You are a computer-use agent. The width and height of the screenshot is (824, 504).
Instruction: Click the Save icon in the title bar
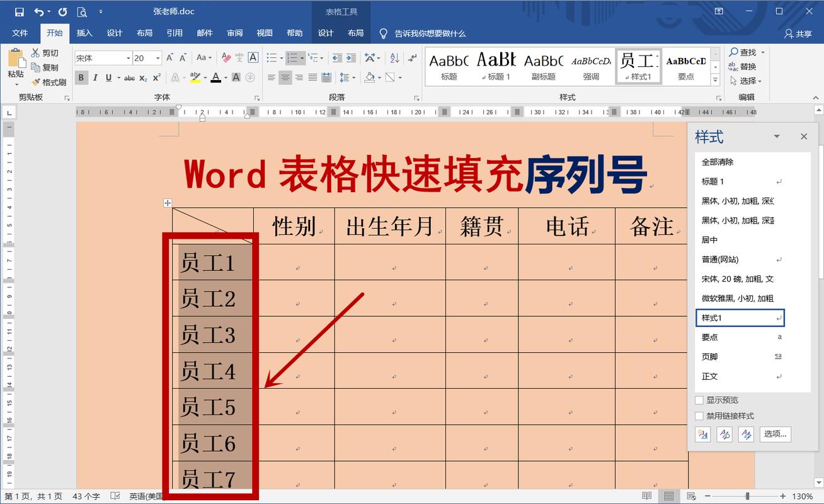point(20,12)
